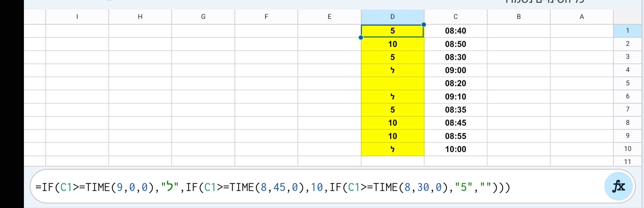This screenshot has width=644, height=208.
Task: Select row 4 header
Action: 628,70
